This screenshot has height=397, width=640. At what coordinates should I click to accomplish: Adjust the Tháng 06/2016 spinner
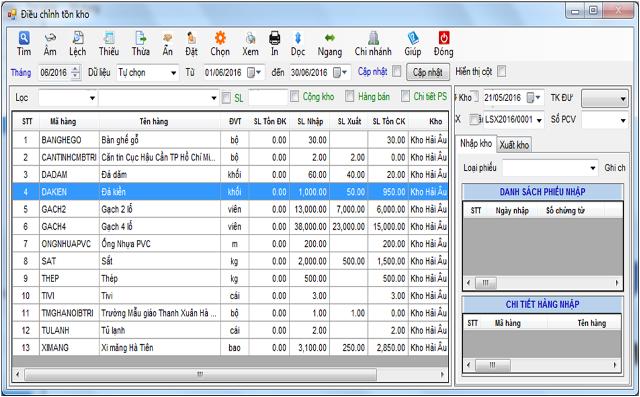(76, 73)
